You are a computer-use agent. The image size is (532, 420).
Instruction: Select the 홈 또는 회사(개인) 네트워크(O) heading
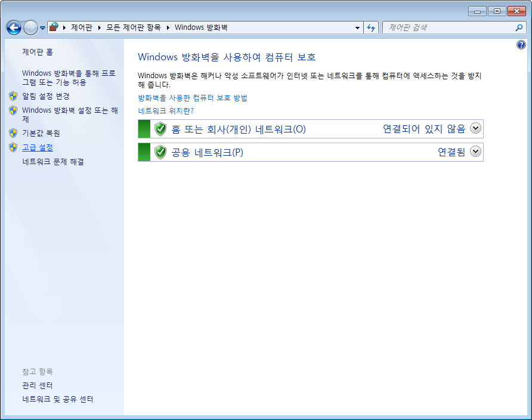tap(239, 129)
